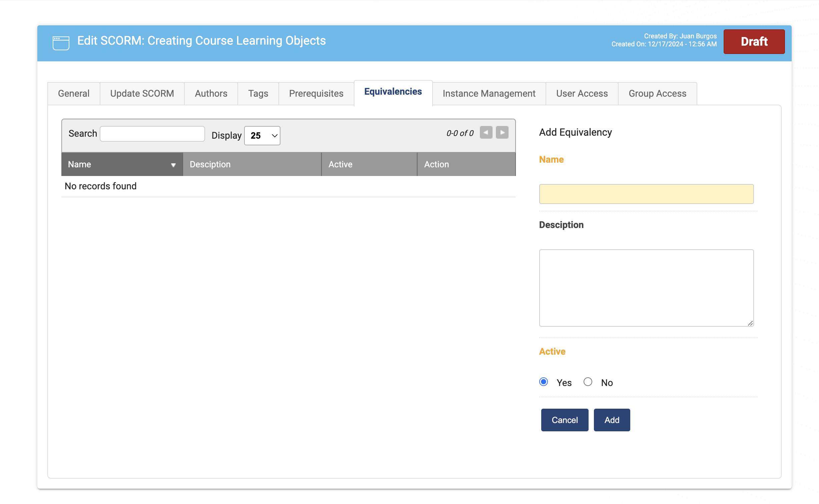Click the Action column header
Viewport: 819px width, 504px height.
(466, 164)
